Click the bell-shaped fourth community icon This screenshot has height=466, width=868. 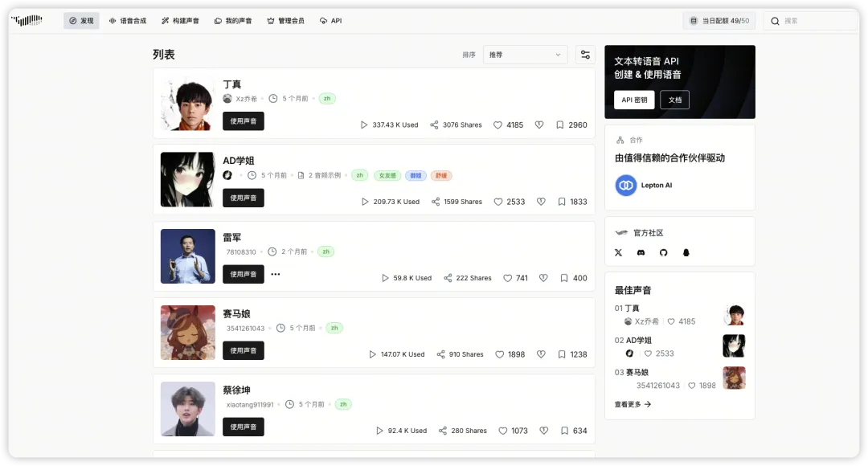[686, 252]
